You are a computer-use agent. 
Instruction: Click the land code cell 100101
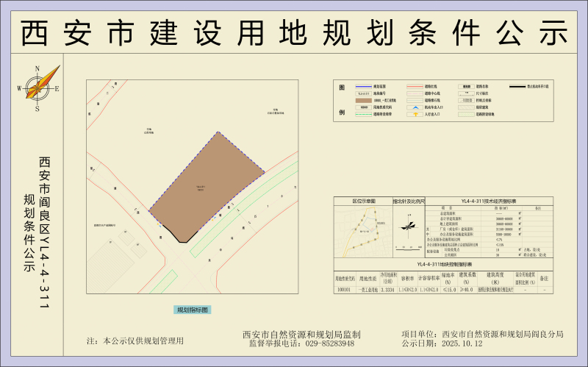click(343, 291)
